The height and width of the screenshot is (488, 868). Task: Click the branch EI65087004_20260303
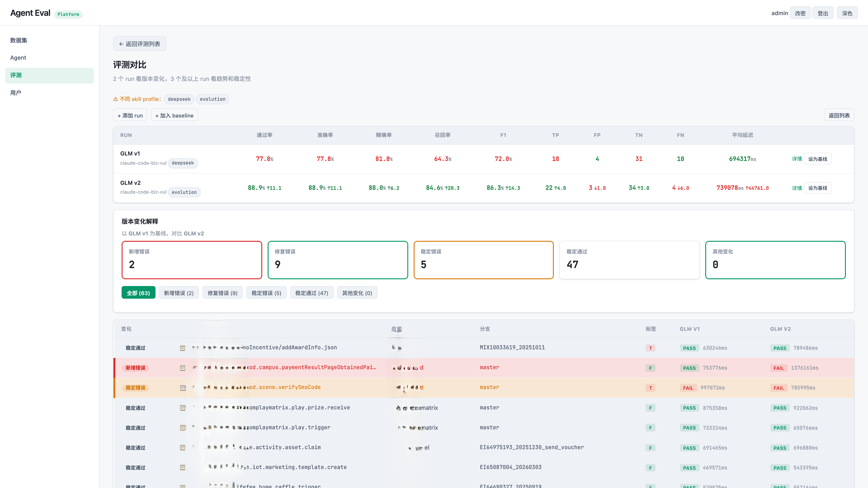(510, 467)
